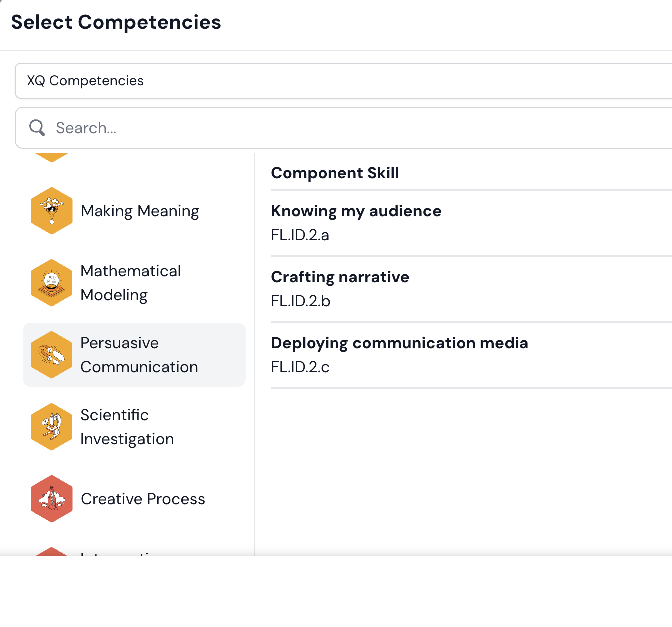Open the Scientific Investigation competency label

[127, 427]
